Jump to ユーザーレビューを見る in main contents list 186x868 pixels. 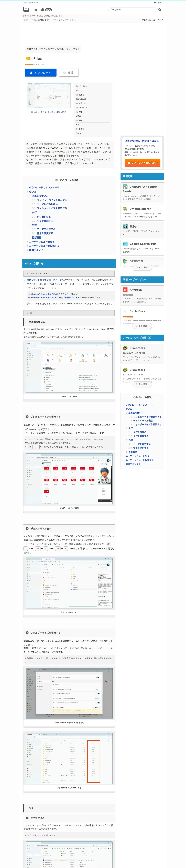coord(42,242)
